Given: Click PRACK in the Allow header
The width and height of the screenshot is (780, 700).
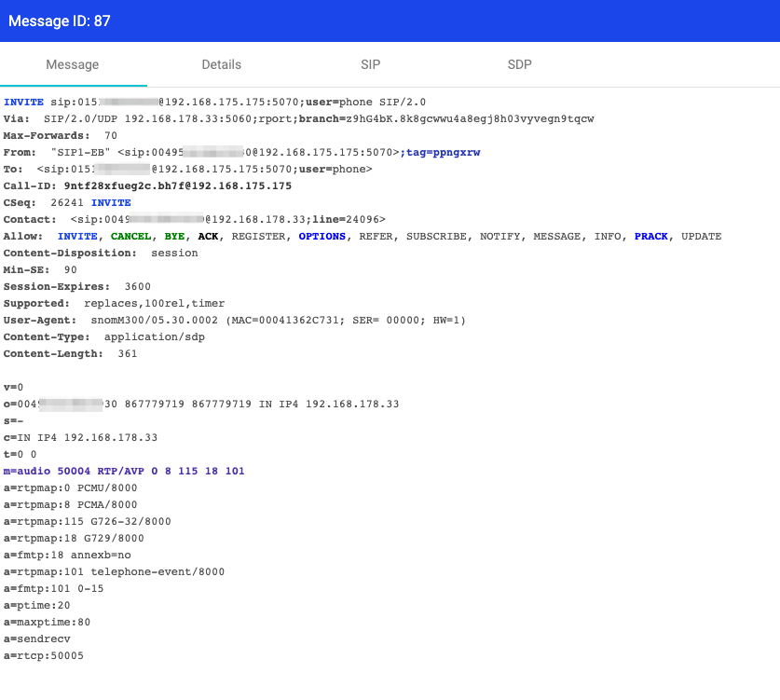Looking at the screenshot, I should (x=650, y=237).
